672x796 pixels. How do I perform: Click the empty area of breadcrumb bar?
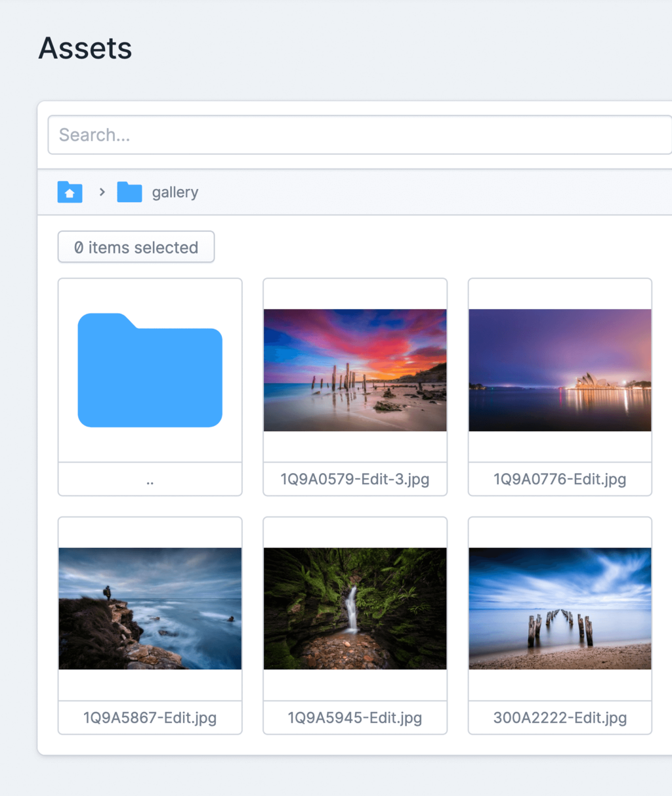point(427,192)
